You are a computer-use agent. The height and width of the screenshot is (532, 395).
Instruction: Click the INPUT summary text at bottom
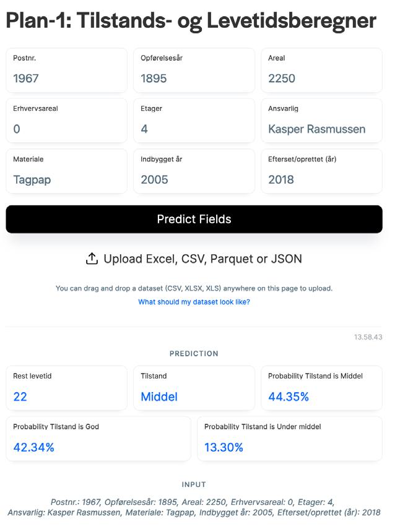[194, 507]
